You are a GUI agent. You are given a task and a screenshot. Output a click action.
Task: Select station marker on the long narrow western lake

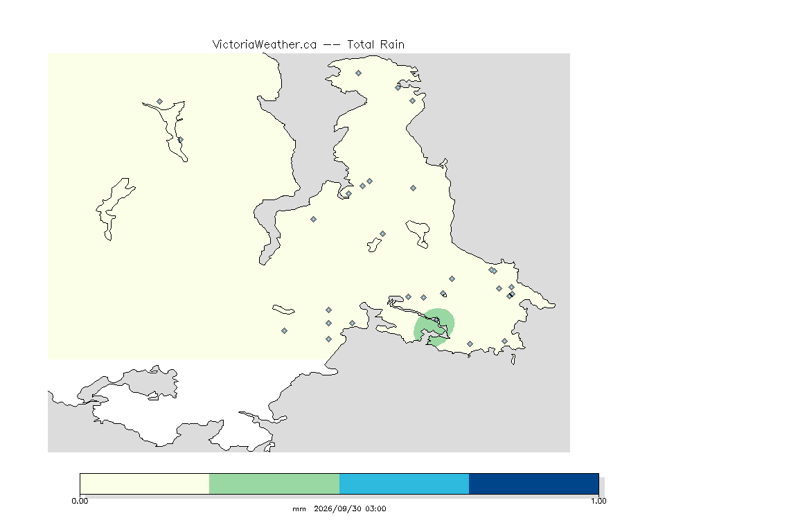(180, 139)
